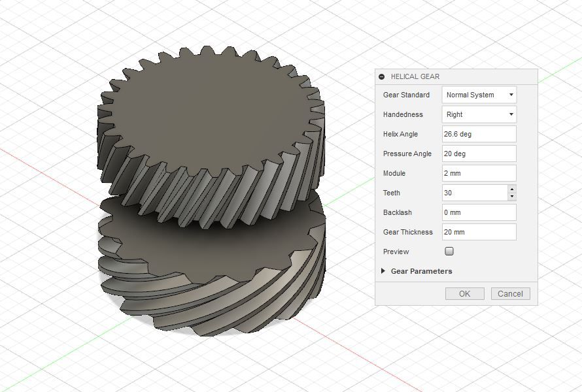The image size is (582, 392).
Task: Click the Pressure Angle input field
Action: pyautogui.click(x=479, y=154)
